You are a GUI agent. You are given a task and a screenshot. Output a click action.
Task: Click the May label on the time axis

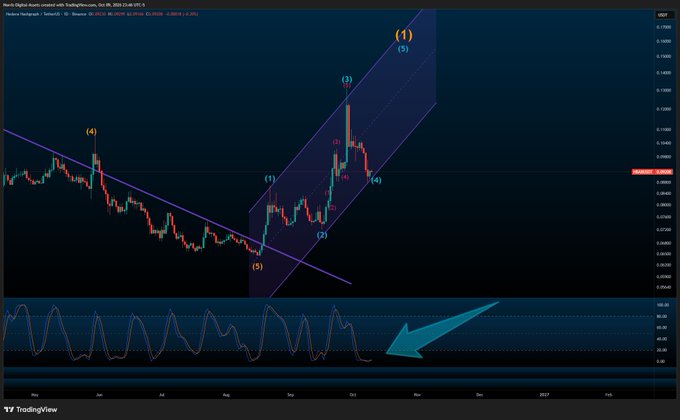(35, 395)
